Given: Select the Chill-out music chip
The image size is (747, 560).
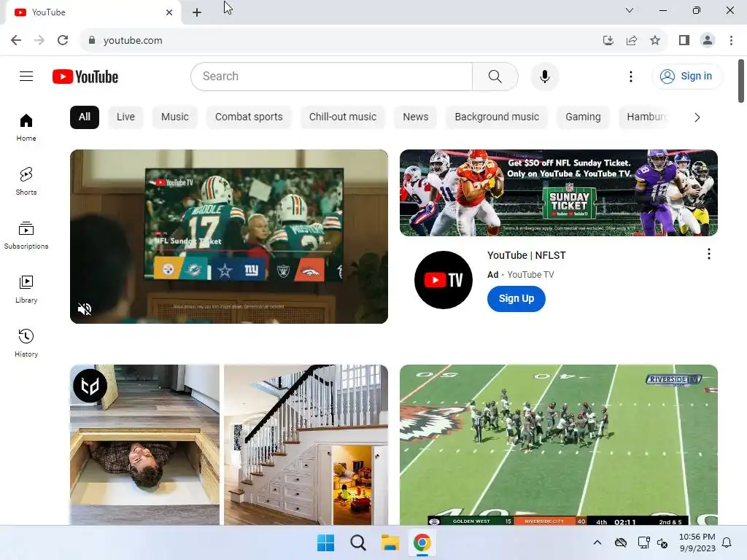Looking at the screenshot, I should [343, 117].
